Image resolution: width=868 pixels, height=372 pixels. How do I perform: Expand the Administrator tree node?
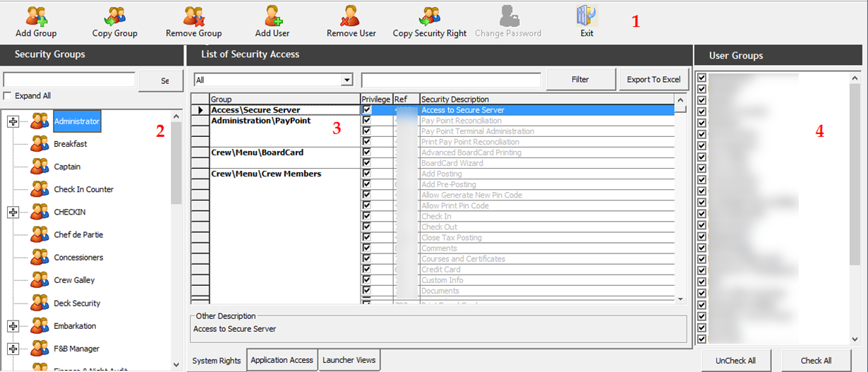tap(13, 121)
